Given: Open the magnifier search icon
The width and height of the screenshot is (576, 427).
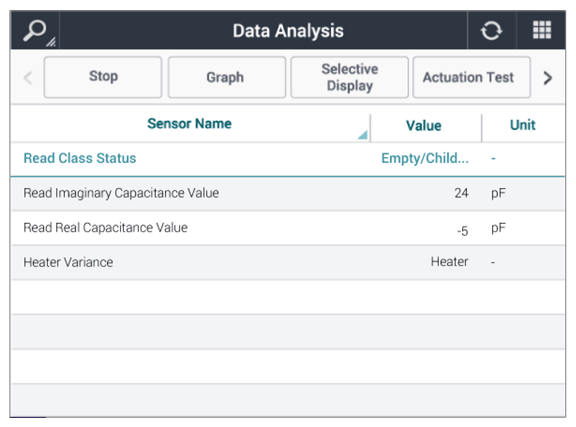Looking at the screenshot, I should coord(35,30).
